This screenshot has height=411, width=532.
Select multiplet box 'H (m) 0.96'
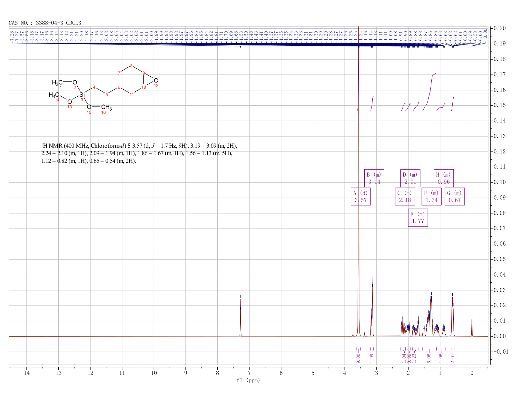tap(444, 178)
